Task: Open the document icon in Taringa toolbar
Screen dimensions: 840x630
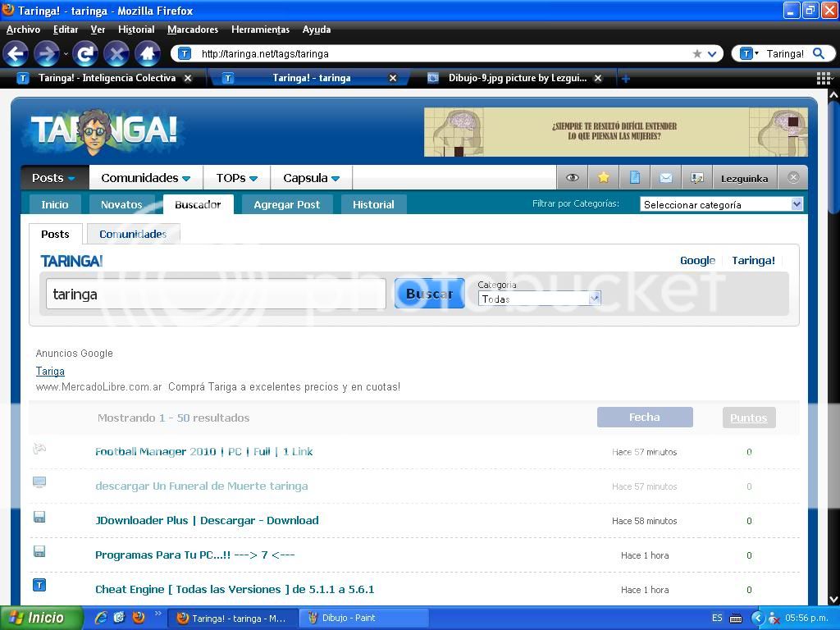Action: click(x=634, y=178)
